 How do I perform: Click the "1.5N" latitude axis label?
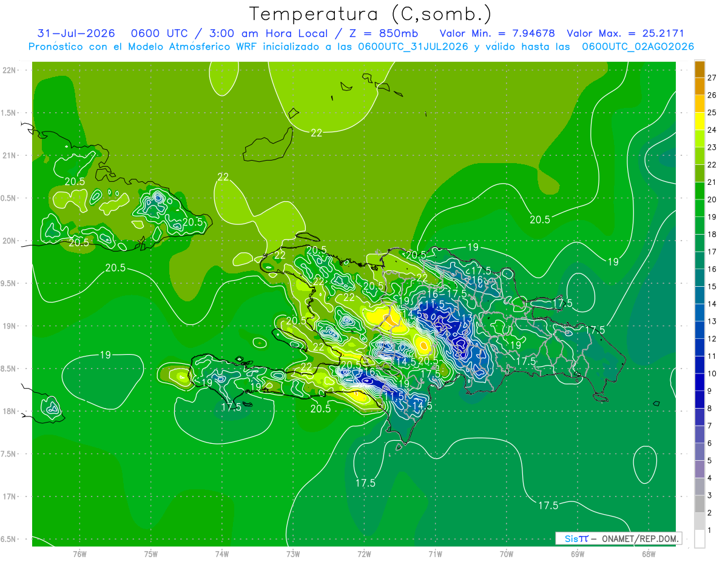point(9,113)
